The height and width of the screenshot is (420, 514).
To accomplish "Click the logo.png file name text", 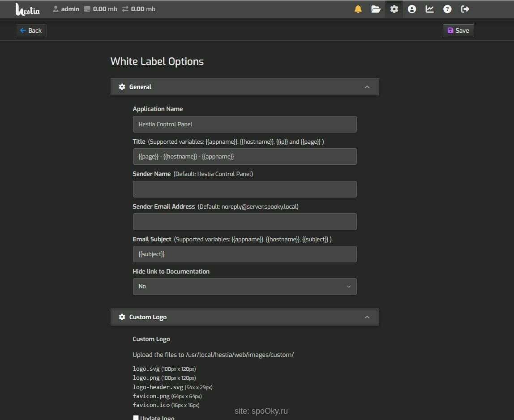I will pos(146,378).
